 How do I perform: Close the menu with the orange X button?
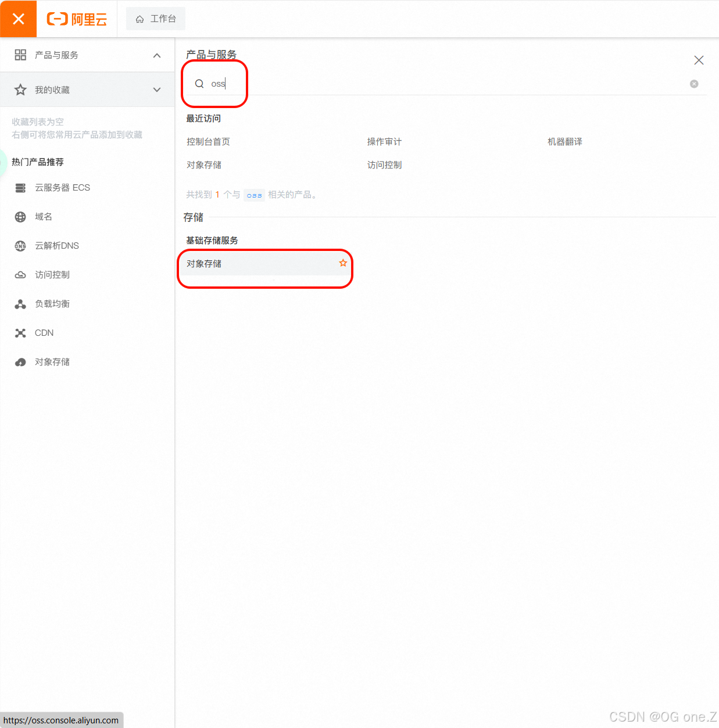18,19
